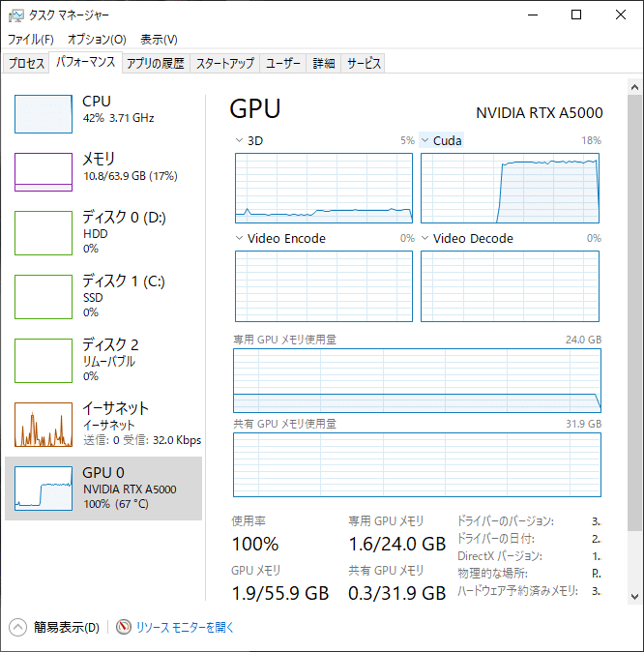
Task: Open リソース モニターを開く link
Action: click(185, 627)
